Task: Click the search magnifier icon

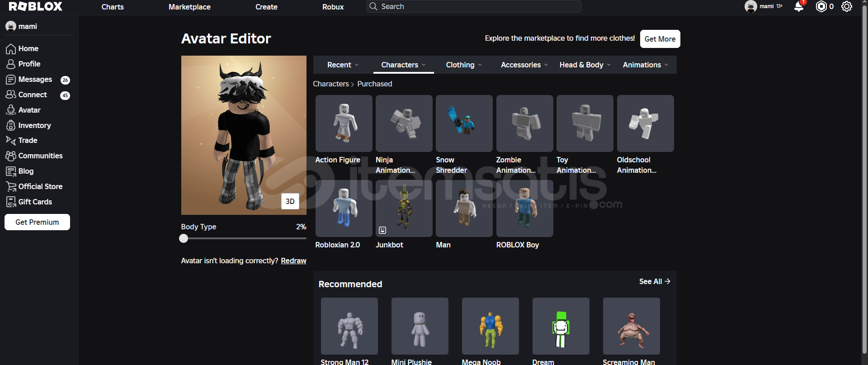Action: pyautogui.click(x=373, y=6)
